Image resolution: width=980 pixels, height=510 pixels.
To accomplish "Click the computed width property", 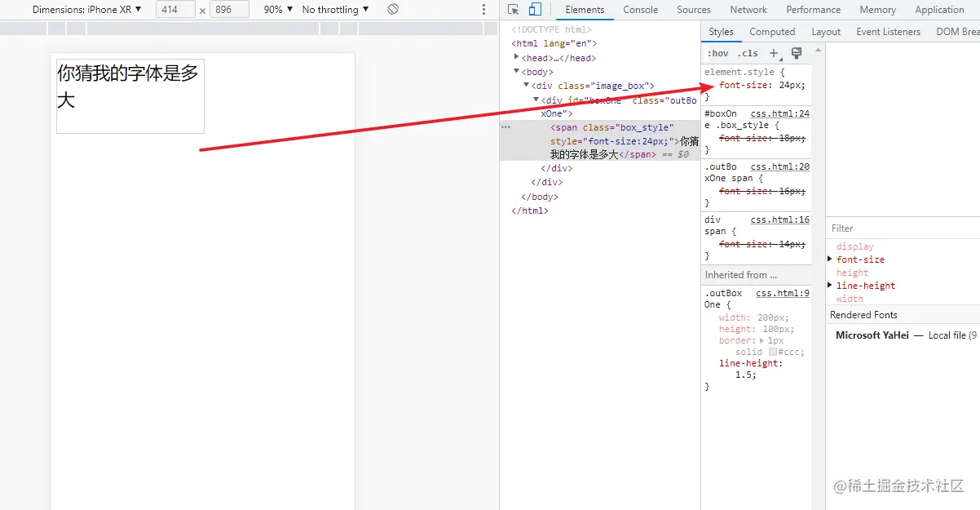I will (x=850, y=299).
